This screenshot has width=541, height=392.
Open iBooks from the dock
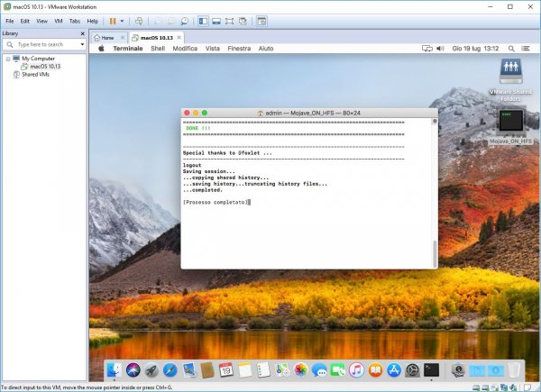click(x=375, y=370)
